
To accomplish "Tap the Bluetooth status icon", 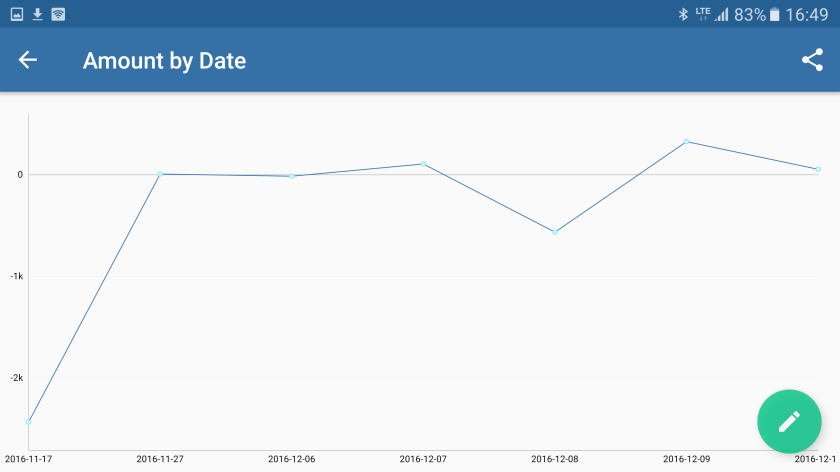I will pyautogui.click(x=684, y=14).
